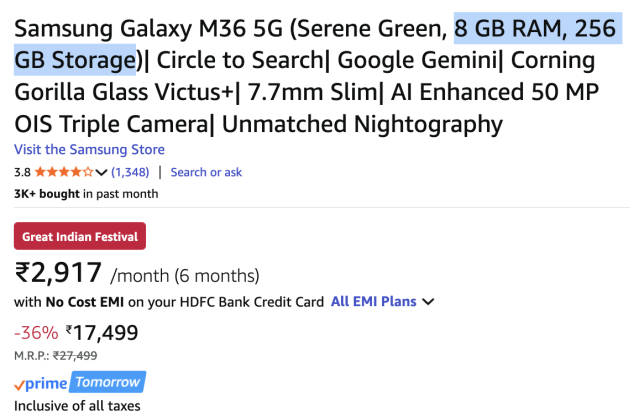This screenshot has width=639, height=420.
Task: Click the Great Indian Festival badge
Action: (80, 237)
